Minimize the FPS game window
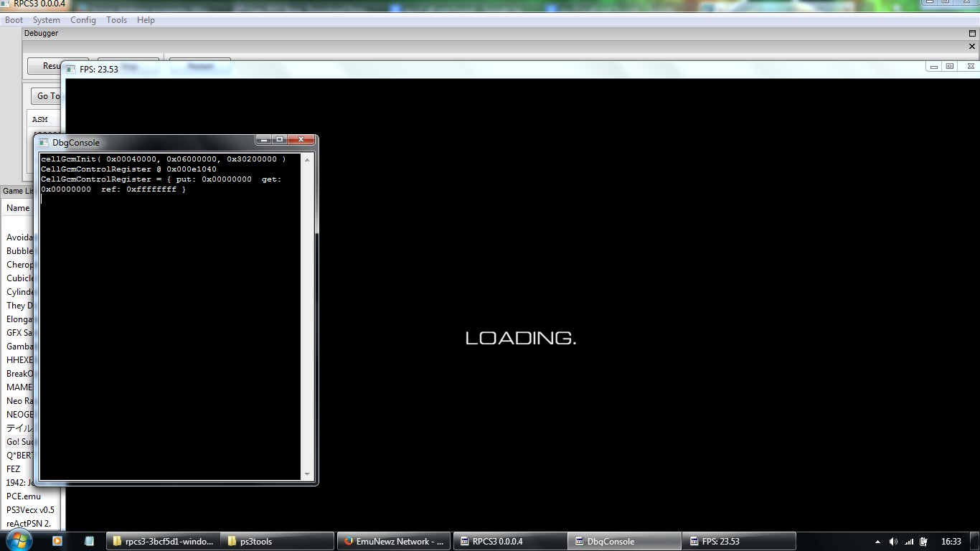Image resolution: width=980 pixels, height=551 pixels. [933, 67]
